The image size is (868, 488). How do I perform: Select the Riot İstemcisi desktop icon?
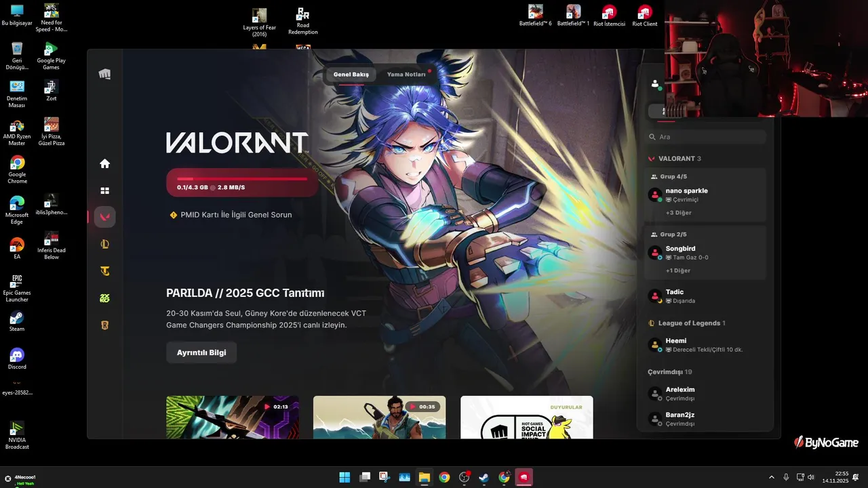coord(609,16)
